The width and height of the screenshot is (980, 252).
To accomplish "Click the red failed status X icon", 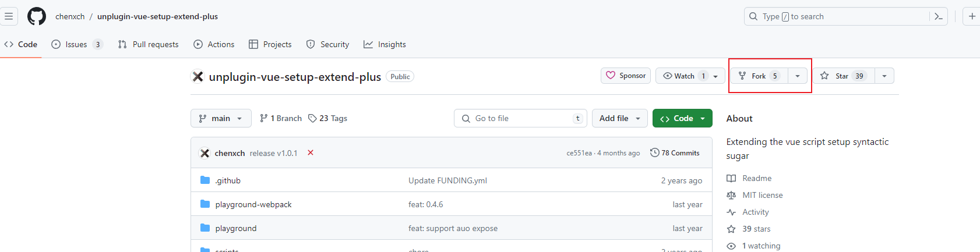I will click(311, 152).
